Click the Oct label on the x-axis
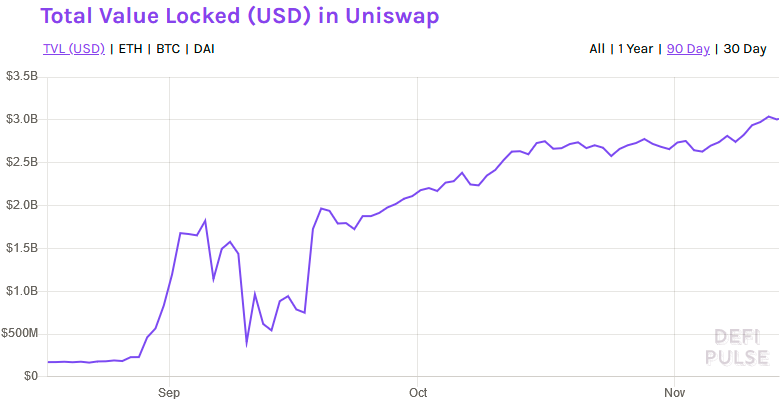Image resolution: width=782 pixels, height=403 pixels. (417, 393)
